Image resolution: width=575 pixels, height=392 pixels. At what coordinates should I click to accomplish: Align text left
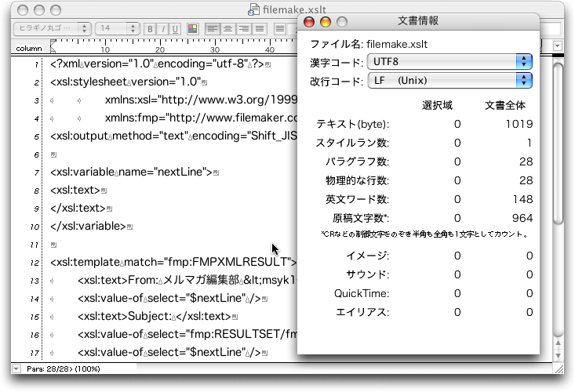point(212,29)
